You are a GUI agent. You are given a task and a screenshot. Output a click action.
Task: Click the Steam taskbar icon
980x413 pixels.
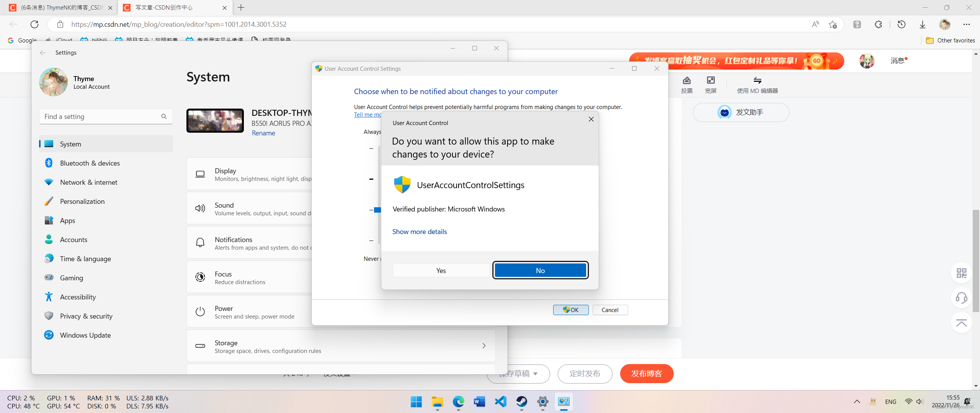pyautogui.click(x=521, y=402)
